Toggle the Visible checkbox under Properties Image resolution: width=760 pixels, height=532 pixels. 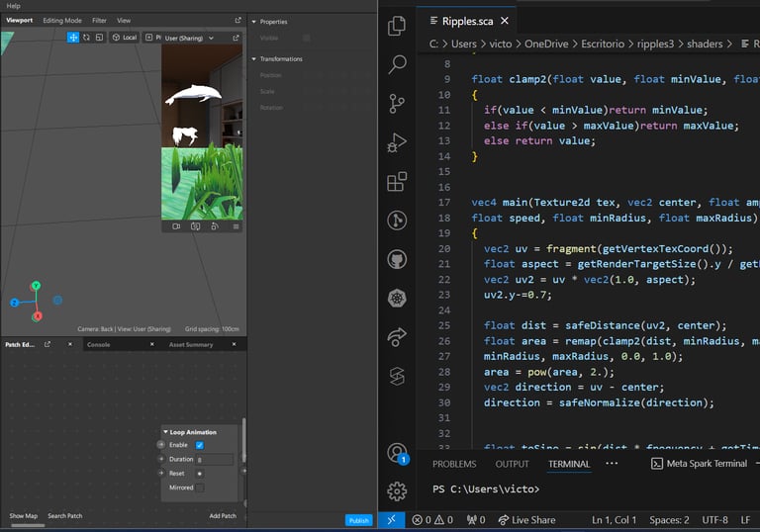[x=307, y=38]
